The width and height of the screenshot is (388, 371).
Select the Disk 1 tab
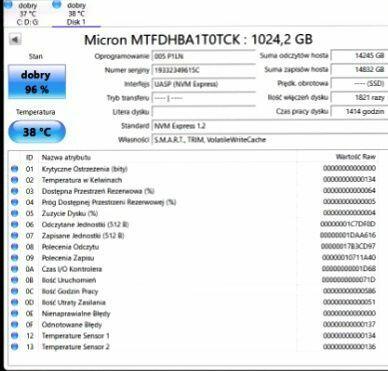pos(76,13)
